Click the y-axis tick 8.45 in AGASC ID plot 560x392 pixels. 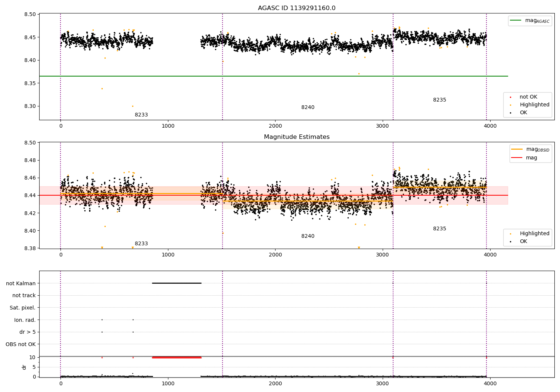point(29,37)
